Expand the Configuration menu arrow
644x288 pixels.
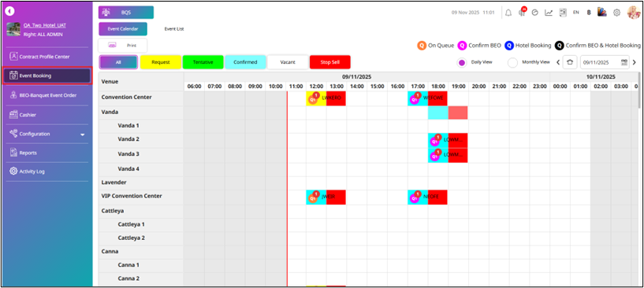pos(82,135)
